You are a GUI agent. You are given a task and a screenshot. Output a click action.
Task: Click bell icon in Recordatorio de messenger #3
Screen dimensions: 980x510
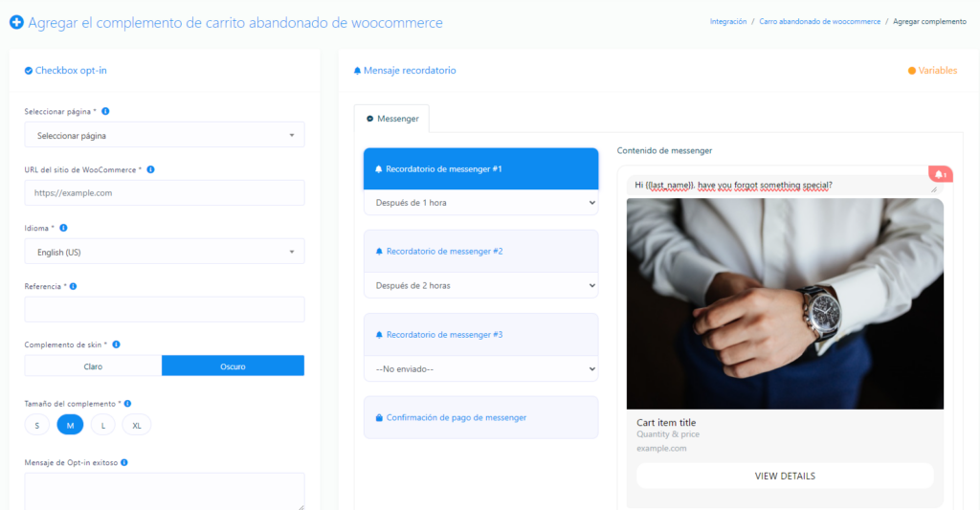[379, 335]
